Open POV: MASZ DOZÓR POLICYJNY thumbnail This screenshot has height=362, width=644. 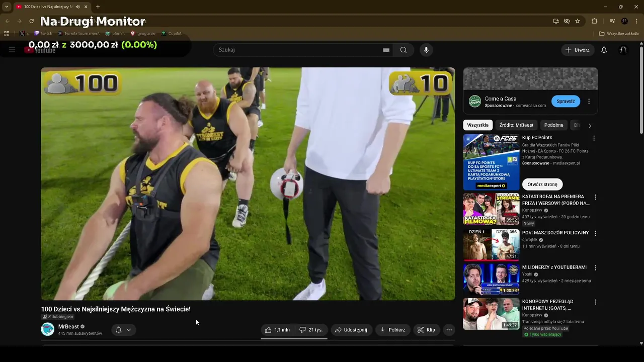pyautogui.click(x=491, y=245)
